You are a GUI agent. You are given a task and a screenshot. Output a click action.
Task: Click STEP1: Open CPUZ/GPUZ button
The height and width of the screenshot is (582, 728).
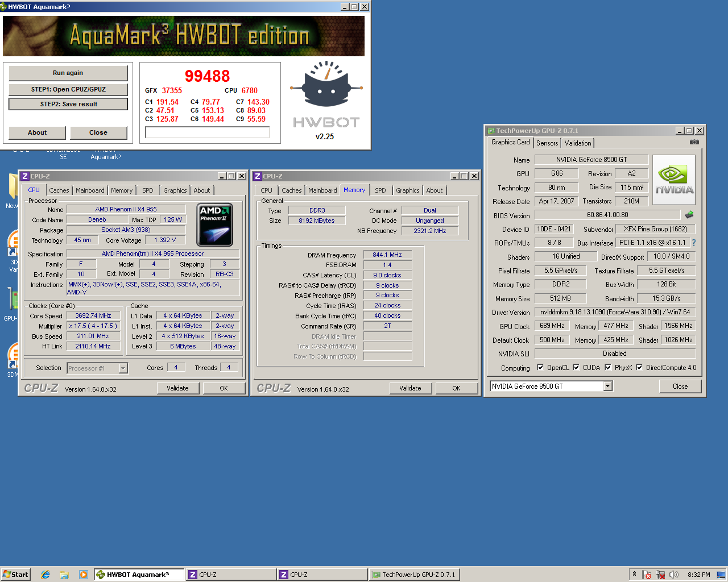(68, 89)
